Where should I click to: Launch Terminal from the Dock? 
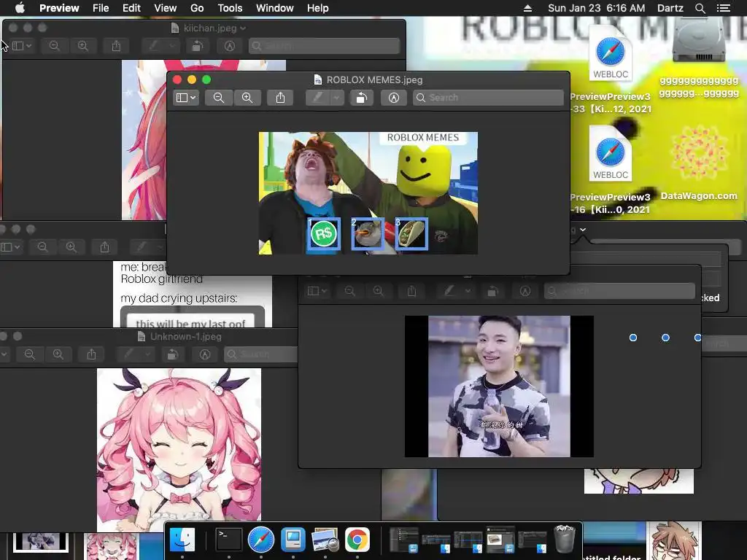click(x=228, y=540)
